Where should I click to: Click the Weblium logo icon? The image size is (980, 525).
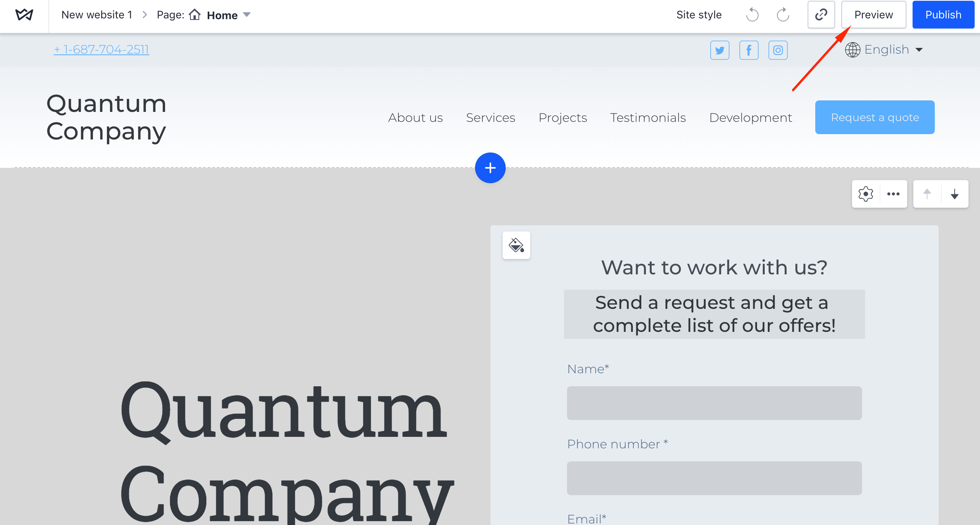[x=24, y=15]
